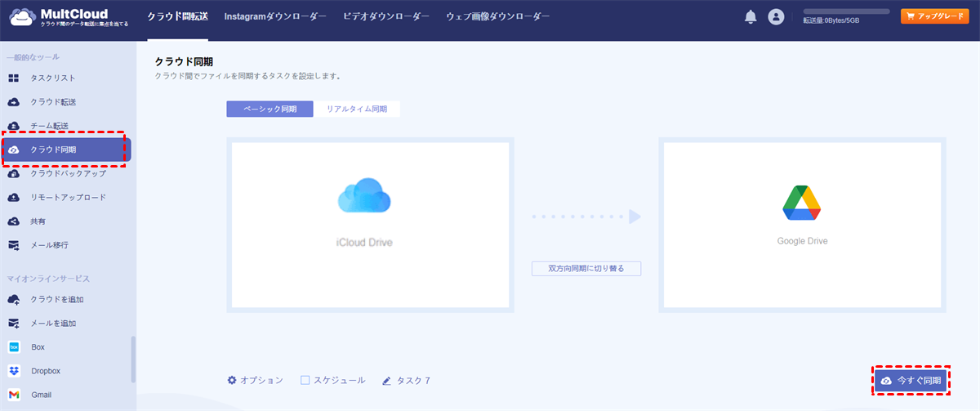Click the アップグレード button
This screenshot has height=411, width=980.
(934, 16)
